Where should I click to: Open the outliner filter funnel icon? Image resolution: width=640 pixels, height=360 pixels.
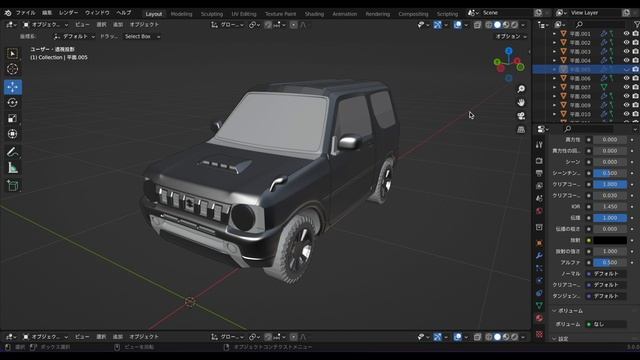pos(637,25)
